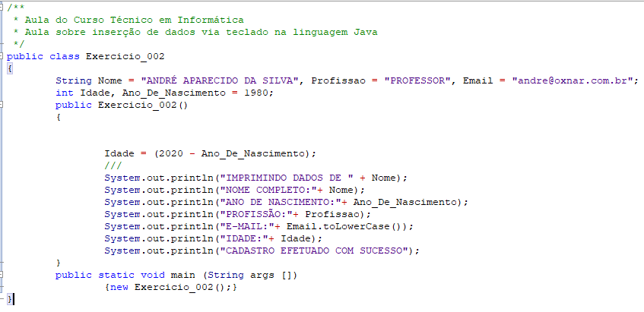
Task: Click the highlighted closing brace of the class
Action: (x=9, y=299)
